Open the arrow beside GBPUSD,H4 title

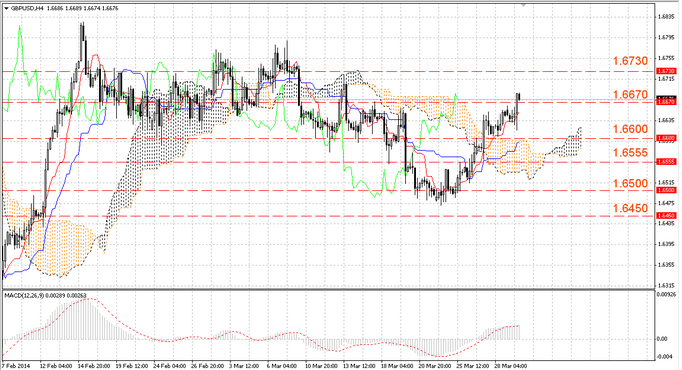6,8
